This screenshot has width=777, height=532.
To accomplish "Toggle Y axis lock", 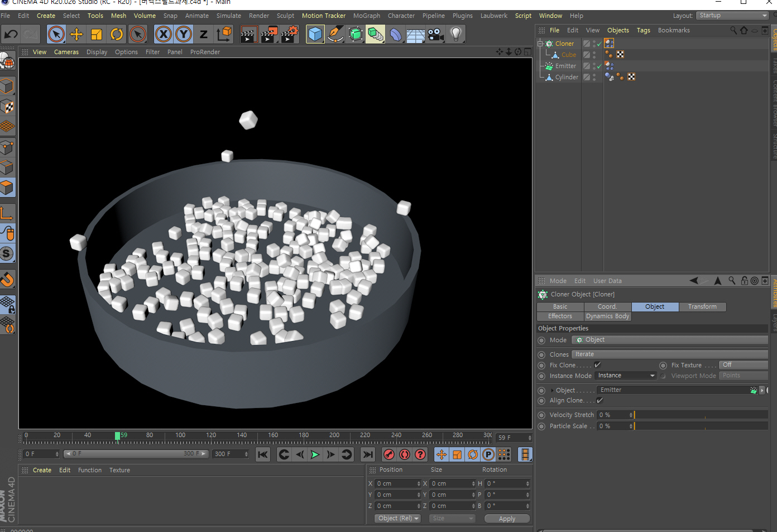I will pyautogui.click(x=184, y=35).
